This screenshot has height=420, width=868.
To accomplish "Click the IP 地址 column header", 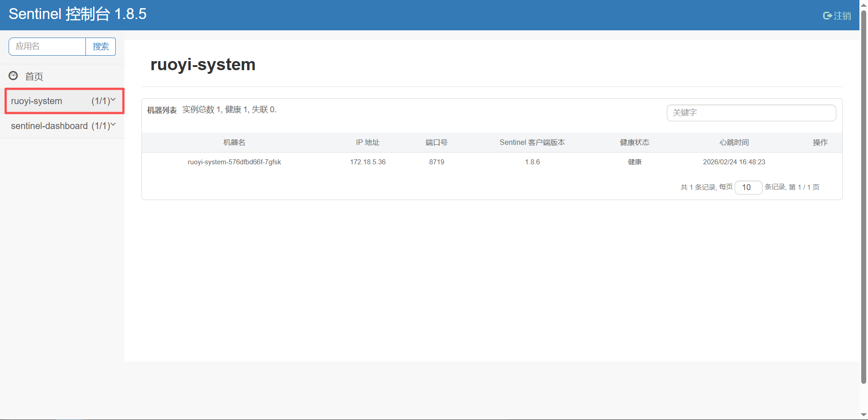I will (368, 143).
